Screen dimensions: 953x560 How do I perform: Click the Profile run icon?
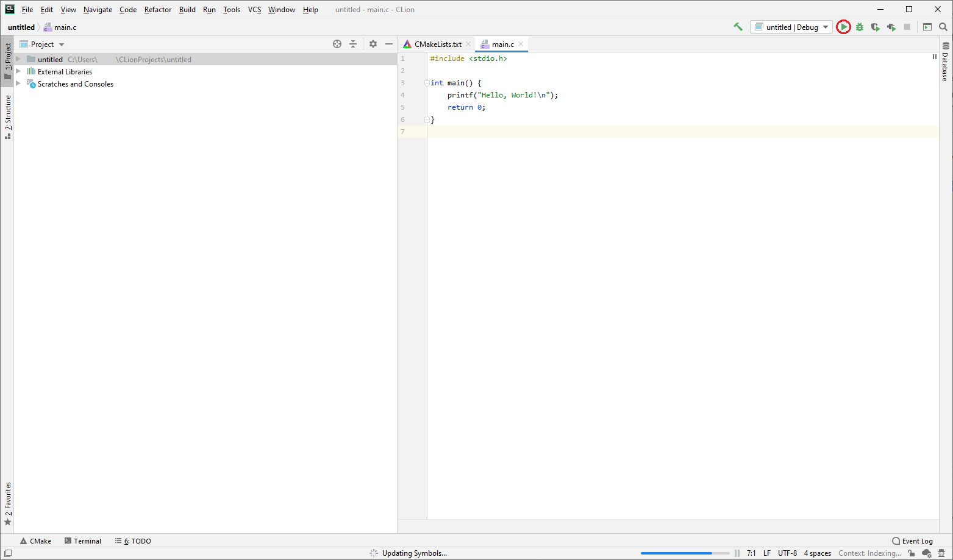coord(891,27)
